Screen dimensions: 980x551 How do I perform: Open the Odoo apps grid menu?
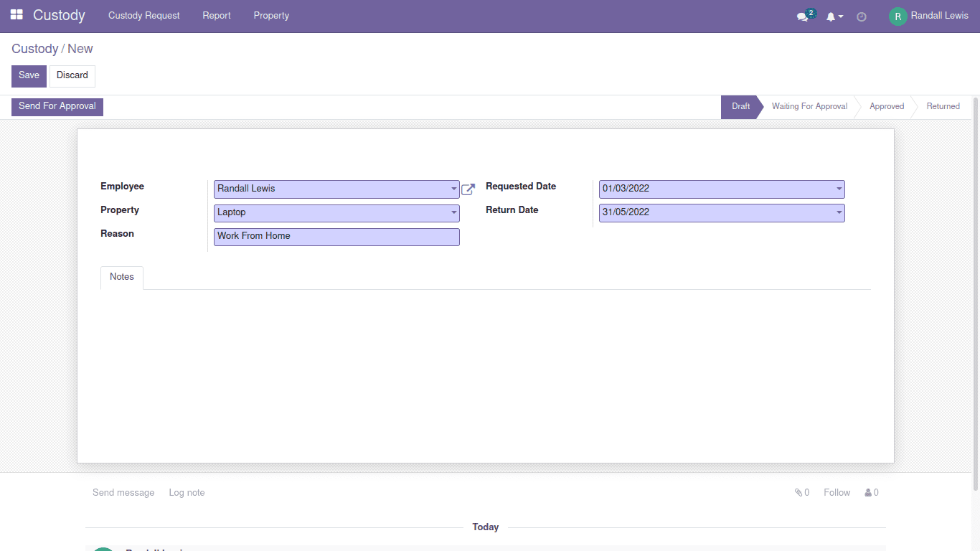[15, 15]
